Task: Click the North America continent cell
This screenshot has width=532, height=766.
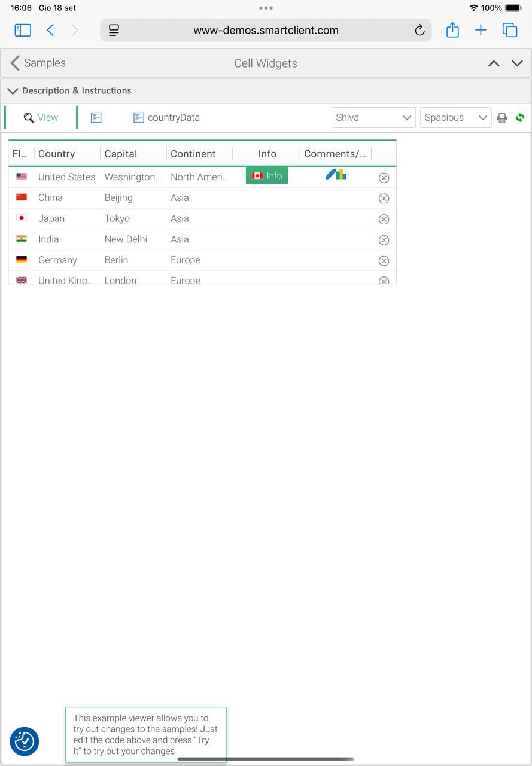Action: [x=199, y=177]
